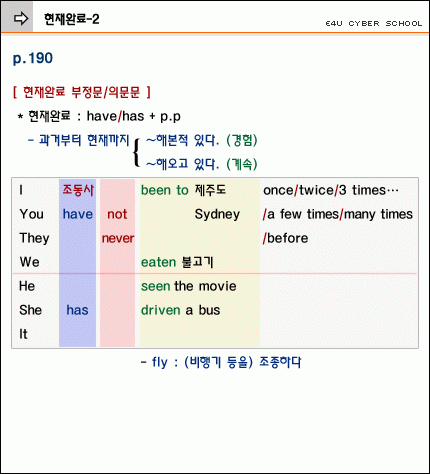Click the word 'never' in pink column
The height and width of the screenshot is (474, 430).
point(118,238)
